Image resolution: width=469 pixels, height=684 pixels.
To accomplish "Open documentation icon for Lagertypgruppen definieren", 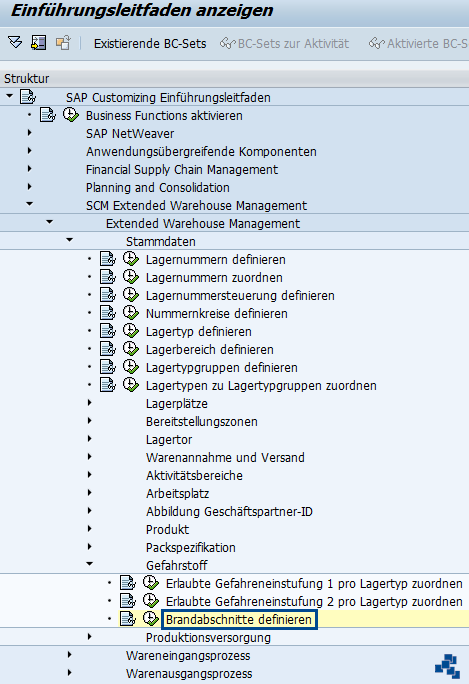I will coord(108,366).
